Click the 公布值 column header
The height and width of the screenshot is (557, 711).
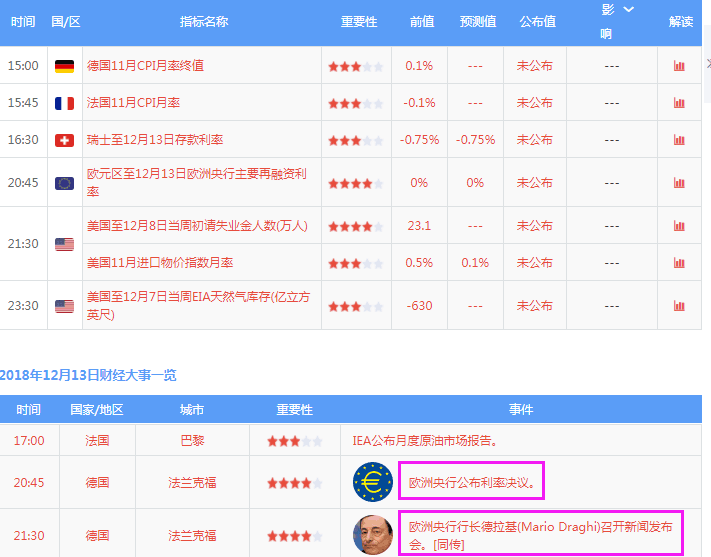(x=537, y=22)
